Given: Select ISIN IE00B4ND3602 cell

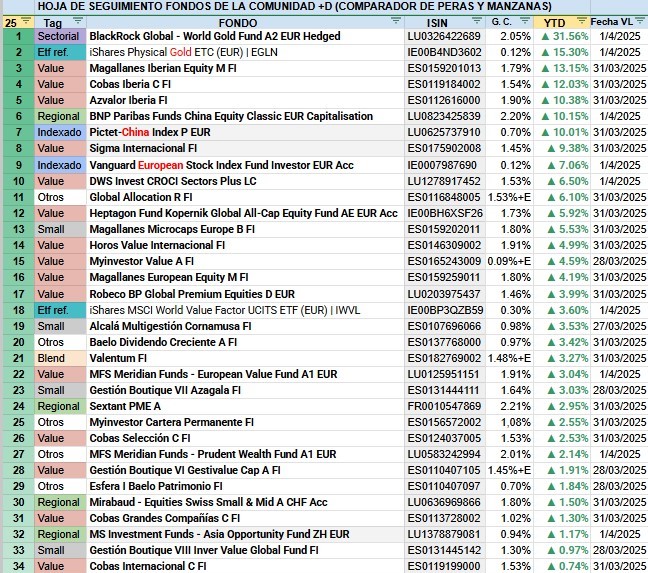Looking at the screenshot, I should click(445, 52).
